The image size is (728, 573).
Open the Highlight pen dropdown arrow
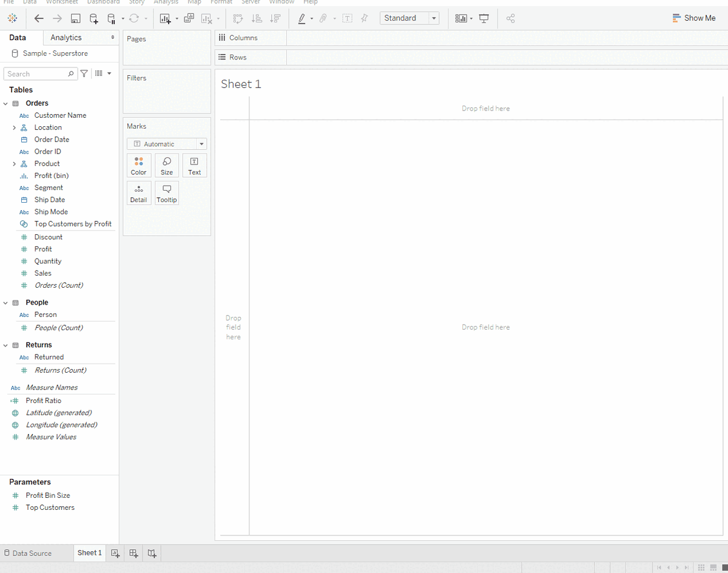[312, 19]
